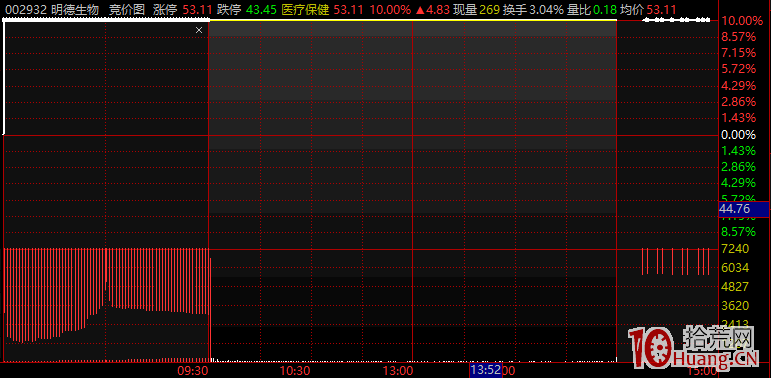Image resolution: width=771 pixels, height=378 pixels.
Task: Open the 竞价图 auction chart label
Action: point(127,9)
